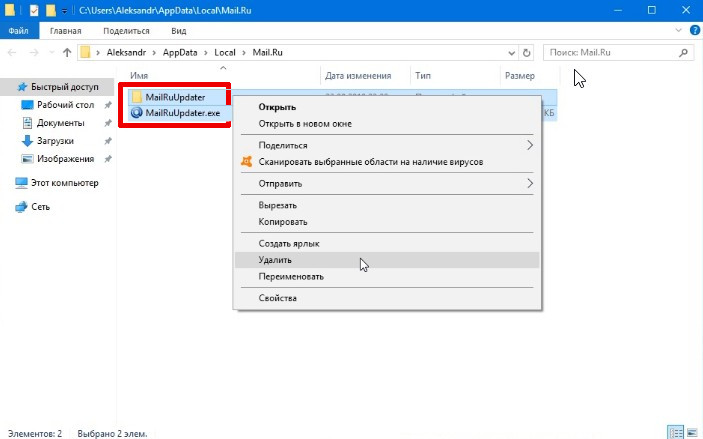This screenshot has width=703, height=439.
Task: Open Рабочий стол in sidebar
Action: point(65,105)
